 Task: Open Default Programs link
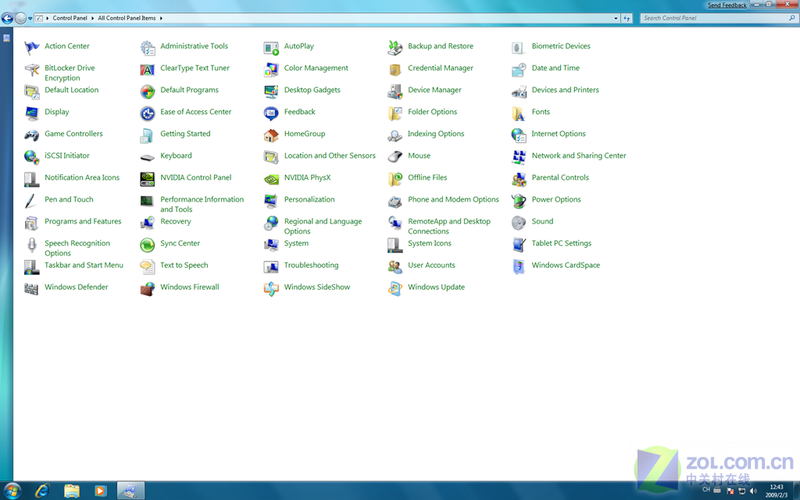(189, 90)
